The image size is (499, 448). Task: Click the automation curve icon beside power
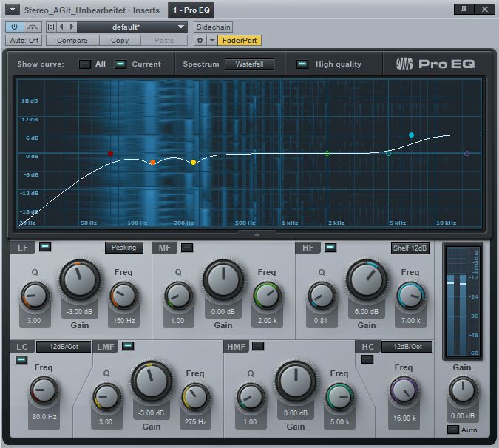click(33, 27)
